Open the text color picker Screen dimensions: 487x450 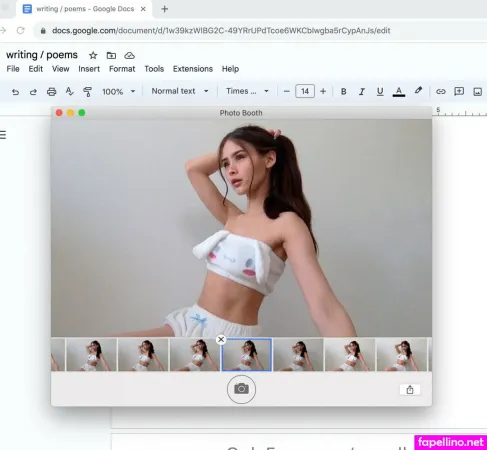[399, 91]
